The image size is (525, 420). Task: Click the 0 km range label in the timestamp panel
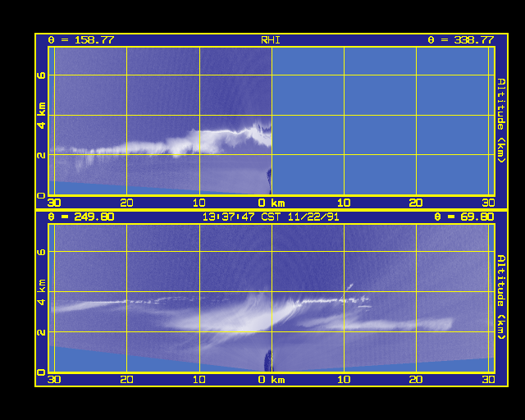[272, 380]
